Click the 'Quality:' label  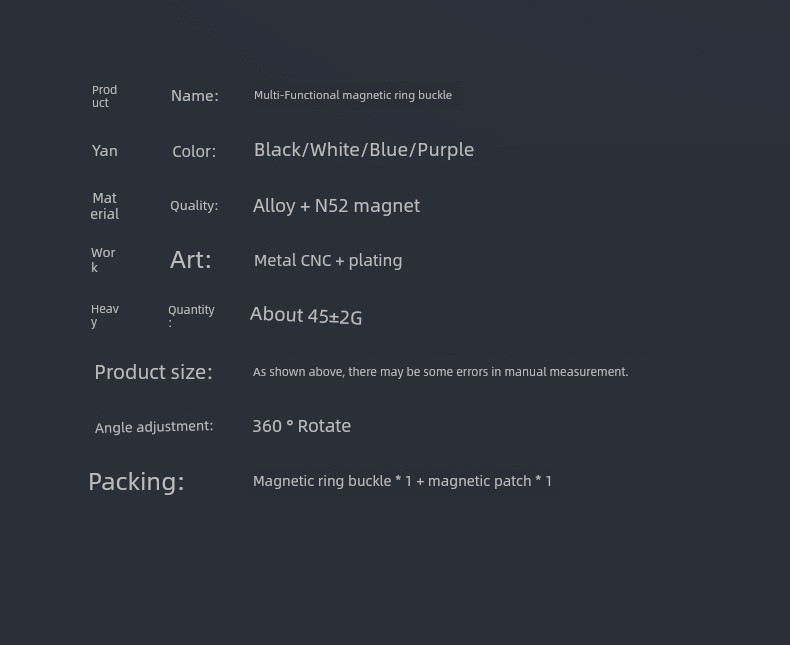tap(194, 206)
